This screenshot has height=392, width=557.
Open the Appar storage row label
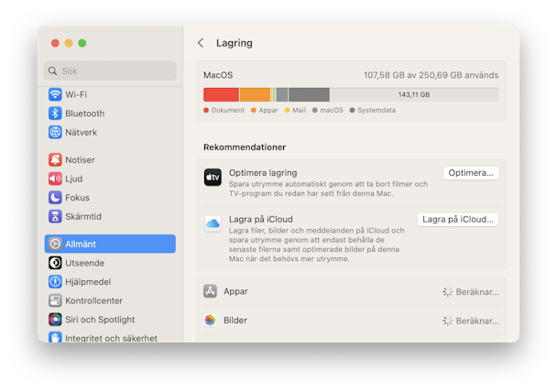(x=235, y=291)
